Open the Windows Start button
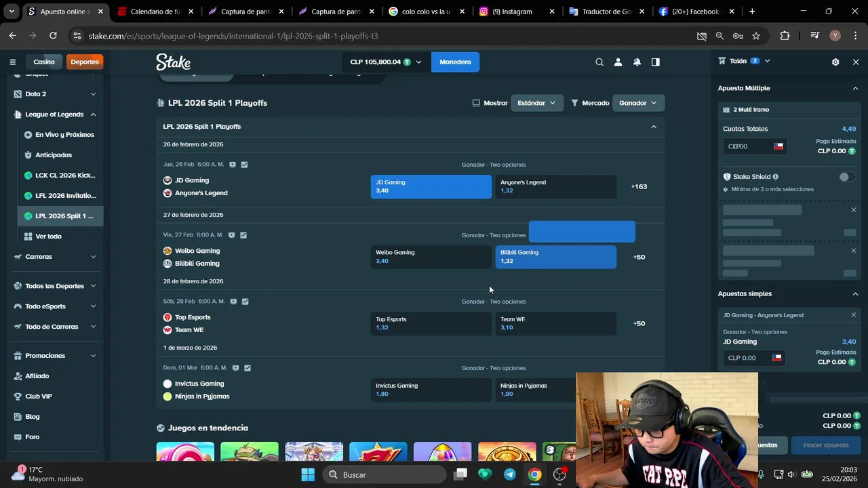Screen dimensions: 868x488 pos(308,474)
